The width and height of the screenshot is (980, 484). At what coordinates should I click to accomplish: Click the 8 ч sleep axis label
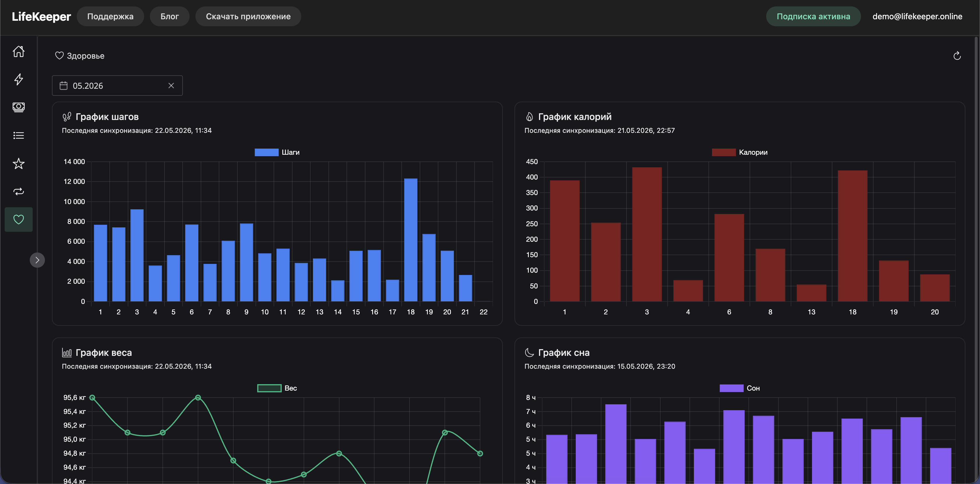coord(531,398)
